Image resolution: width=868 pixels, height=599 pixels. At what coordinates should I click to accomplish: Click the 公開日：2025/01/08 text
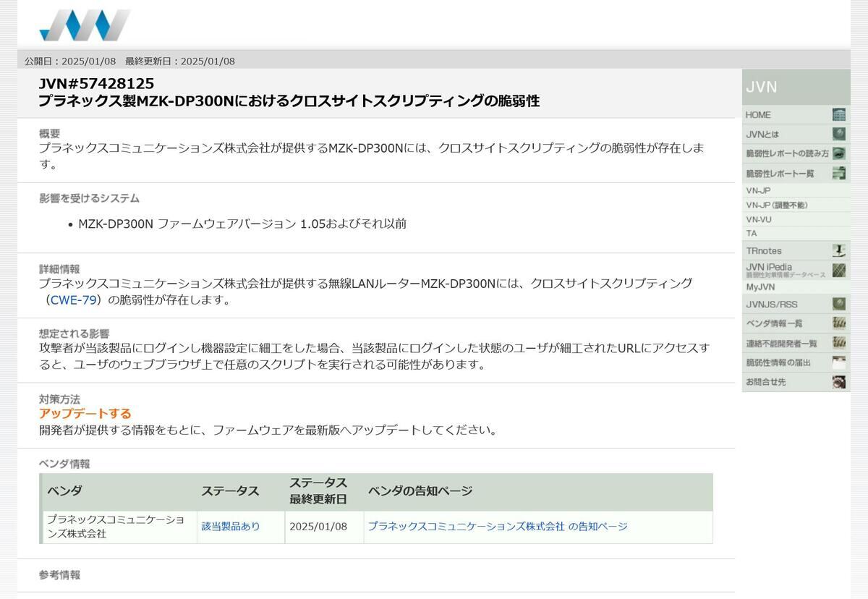point(70,61)
